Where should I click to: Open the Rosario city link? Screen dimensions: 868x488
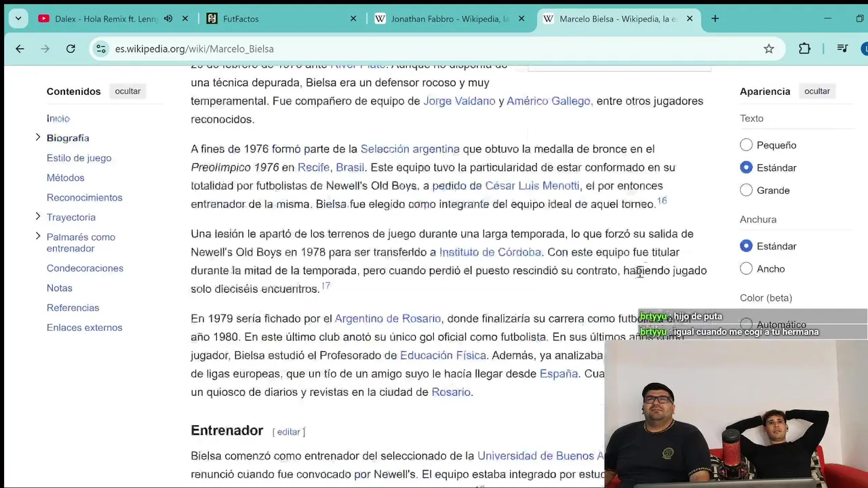click(x=451, y=392)
